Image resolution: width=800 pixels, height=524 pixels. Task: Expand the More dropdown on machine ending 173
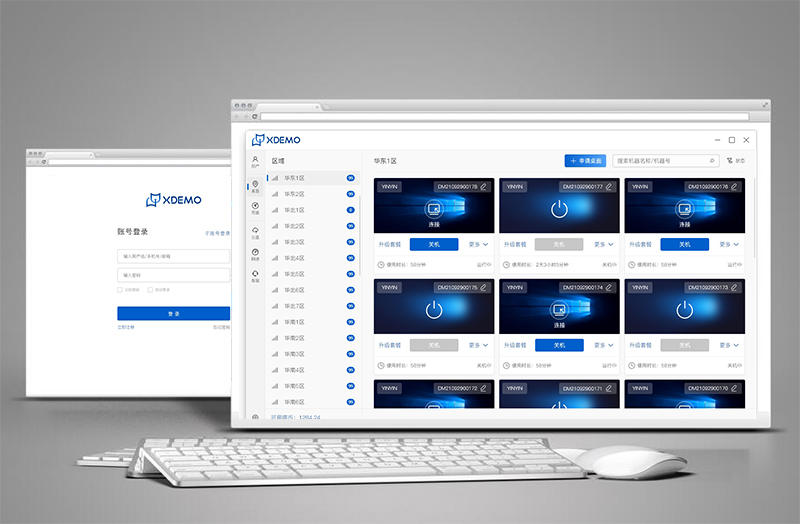tap(729, 345)
